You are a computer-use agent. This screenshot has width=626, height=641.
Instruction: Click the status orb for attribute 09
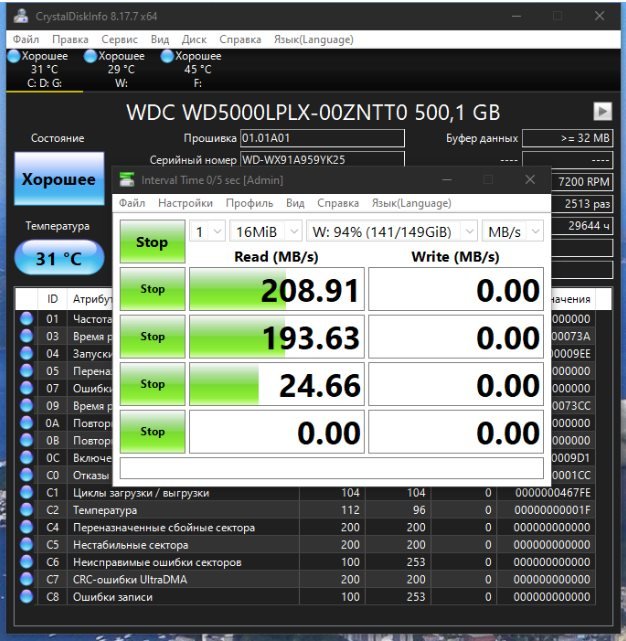tap(27, 406)
